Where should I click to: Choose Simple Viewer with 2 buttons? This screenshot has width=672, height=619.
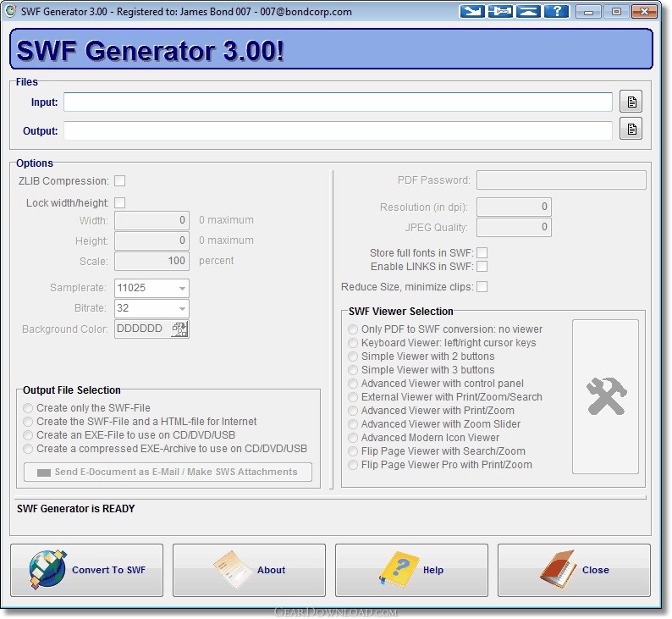point(421,356)
